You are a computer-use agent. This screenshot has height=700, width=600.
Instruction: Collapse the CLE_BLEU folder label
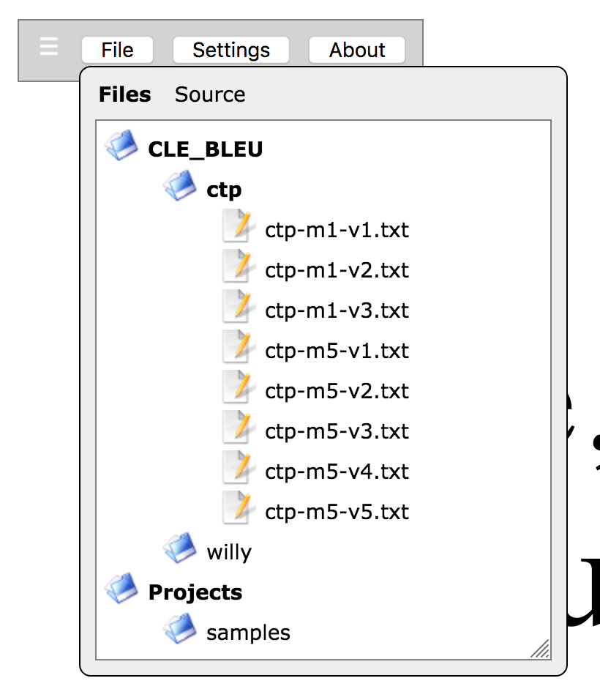(x=205, y=149)
